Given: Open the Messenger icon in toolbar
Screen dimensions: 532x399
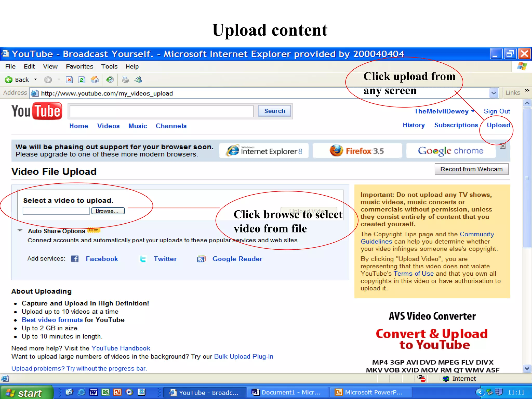Looking at the screenshot, I should [138, 80].
